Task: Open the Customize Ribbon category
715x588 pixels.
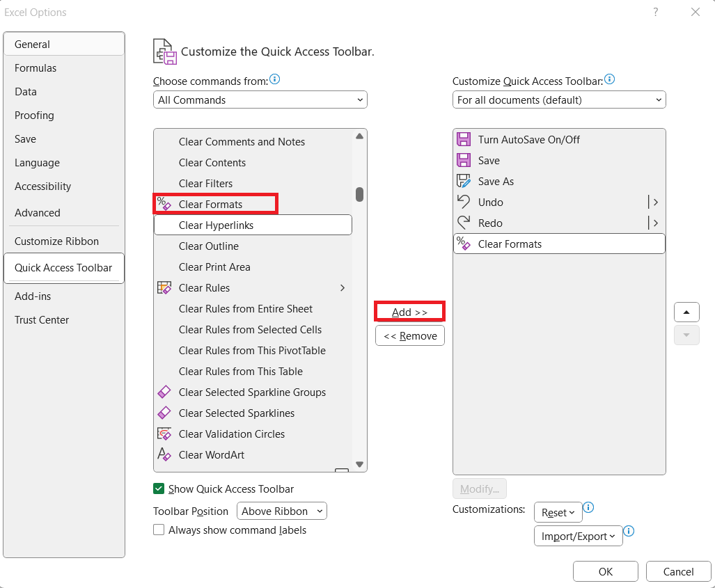Action: 64,241
